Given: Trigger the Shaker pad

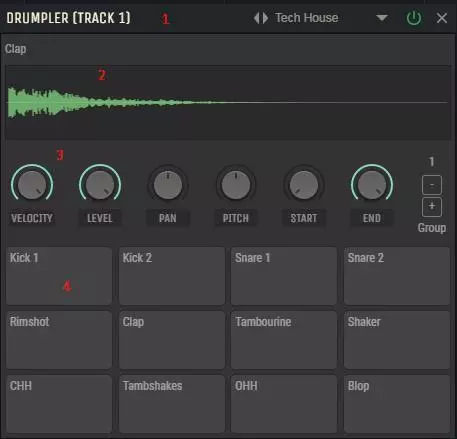Looking at the screenshot, I should (x=397, y=340).
